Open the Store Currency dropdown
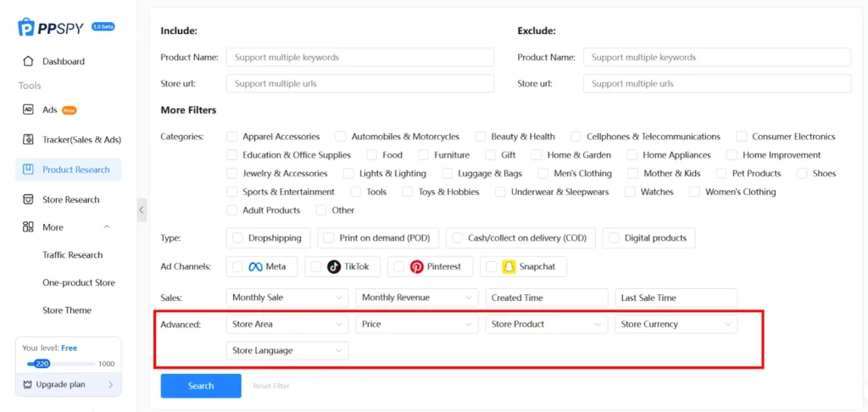Image resolution: width=868 pixels, height=412 pixels. (x=676, y=324)
